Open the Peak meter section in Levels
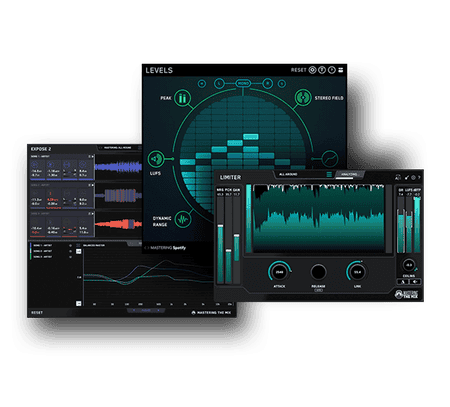 coord(182,98)
